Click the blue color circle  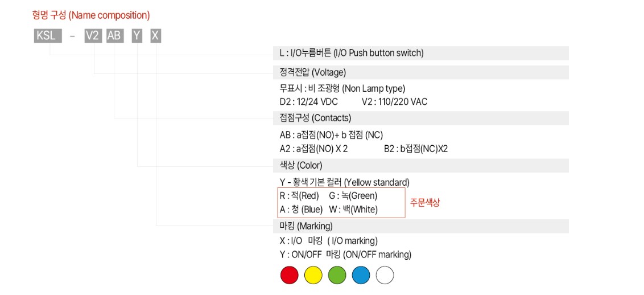(361, 275)
